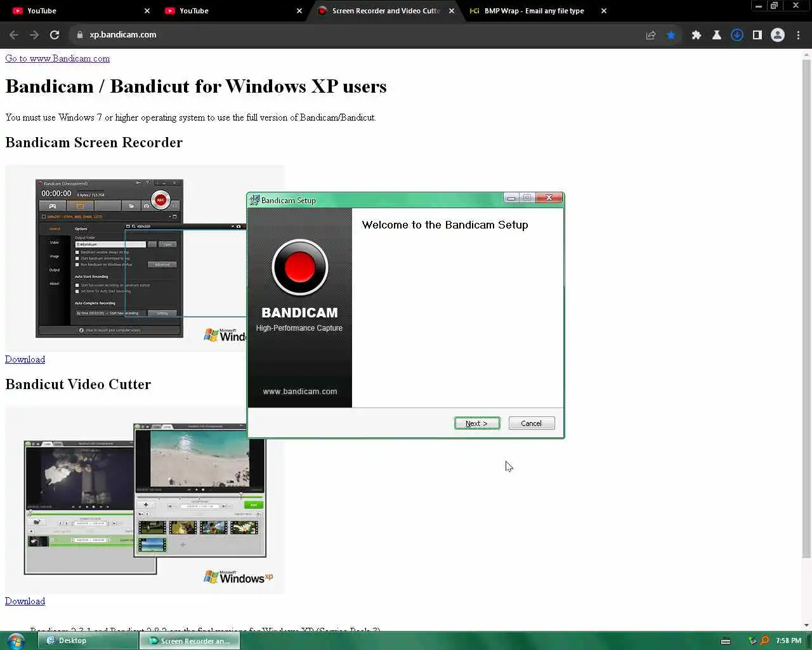Screen dimensions: 812x650
Task: Open the browser downloads icon
Action: coord(737,35)
